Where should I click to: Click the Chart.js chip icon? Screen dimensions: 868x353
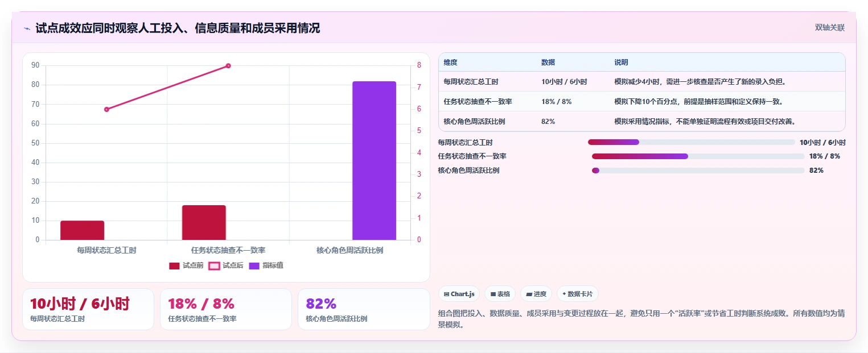[446, 294]
